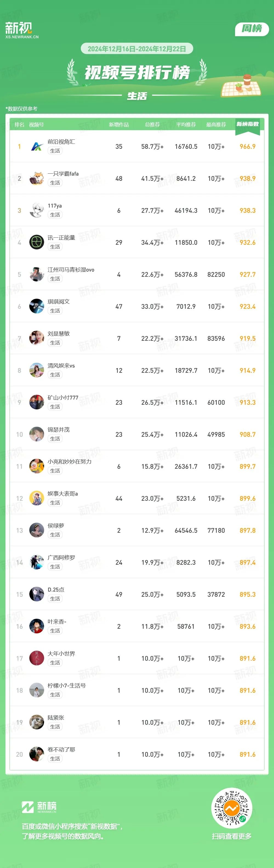Click the 生活 tag under 卷不动了耶
The height and width of the screenshot is (868, 274).
click(x=55, y=759)
